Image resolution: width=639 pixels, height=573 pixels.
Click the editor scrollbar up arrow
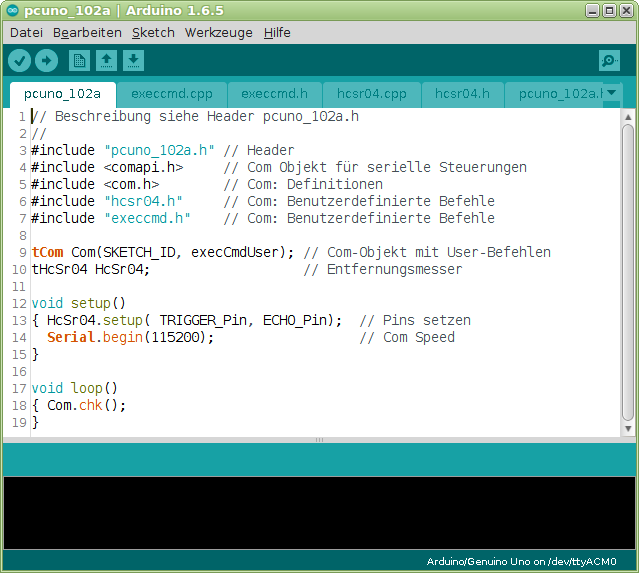point(628,117)
